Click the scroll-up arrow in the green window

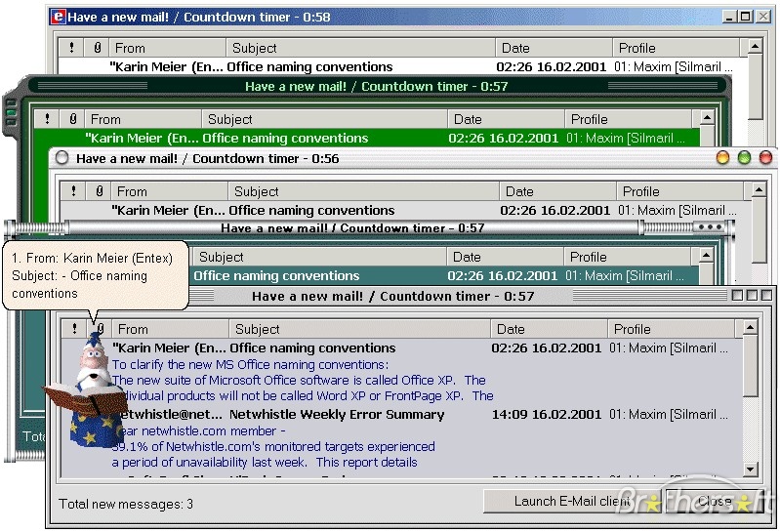[x=707, y=118]
